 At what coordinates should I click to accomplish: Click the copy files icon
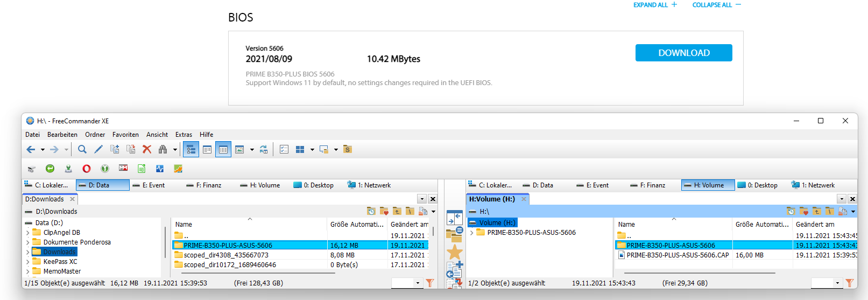click(x=115, y=150)
